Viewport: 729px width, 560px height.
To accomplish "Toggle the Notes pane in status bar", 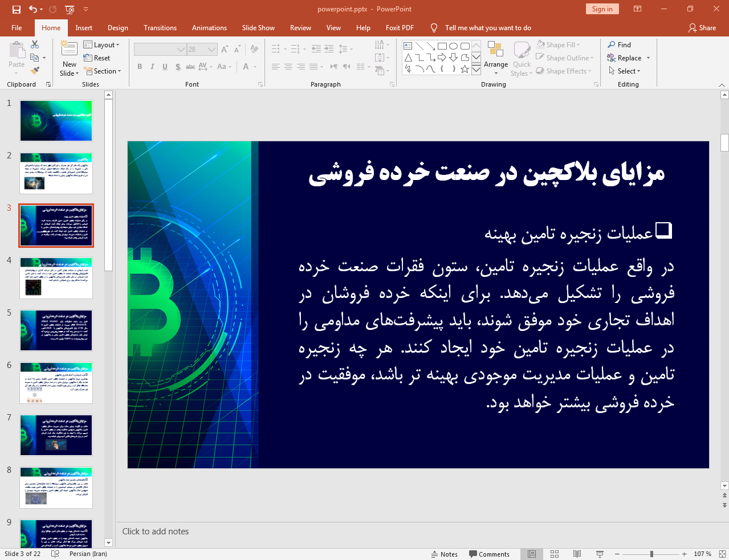I will (x=445, y=554).
